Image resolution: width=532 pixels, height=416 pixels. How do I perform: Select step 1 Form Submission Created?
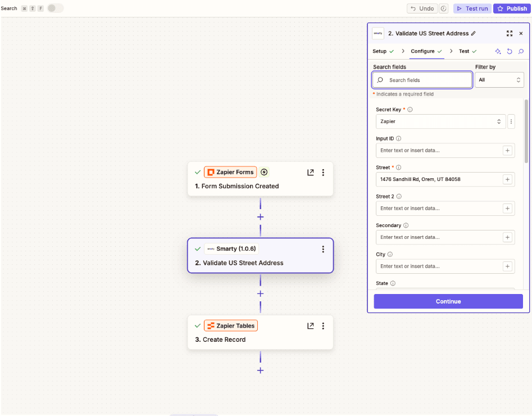tap(260, 179)
